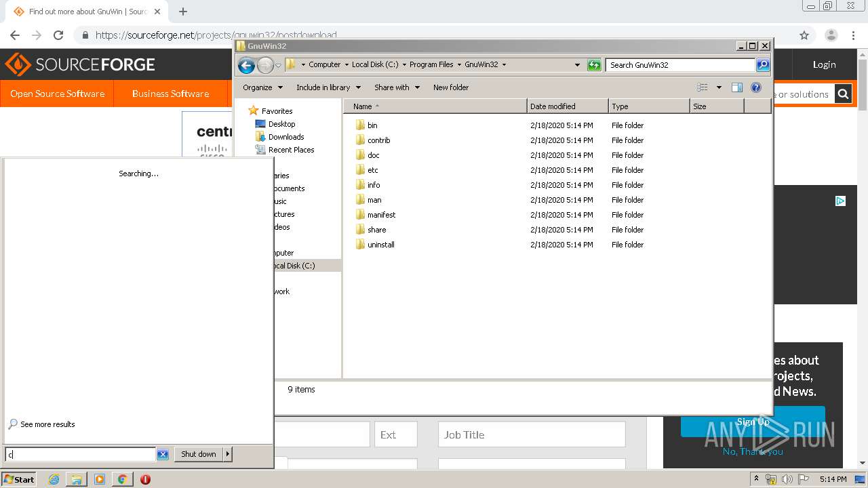Click Program Files in the breadcrumb path
The image size is (868, 488).
point(431,65)
